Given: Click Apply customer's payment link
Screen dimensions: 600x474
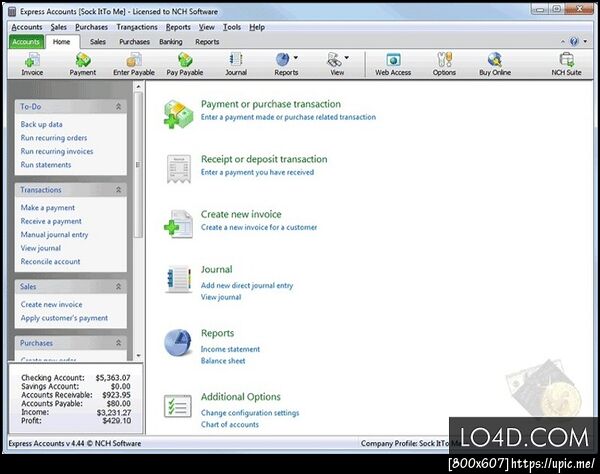Looking at the screenshot, I should click(x=64, y=318).
